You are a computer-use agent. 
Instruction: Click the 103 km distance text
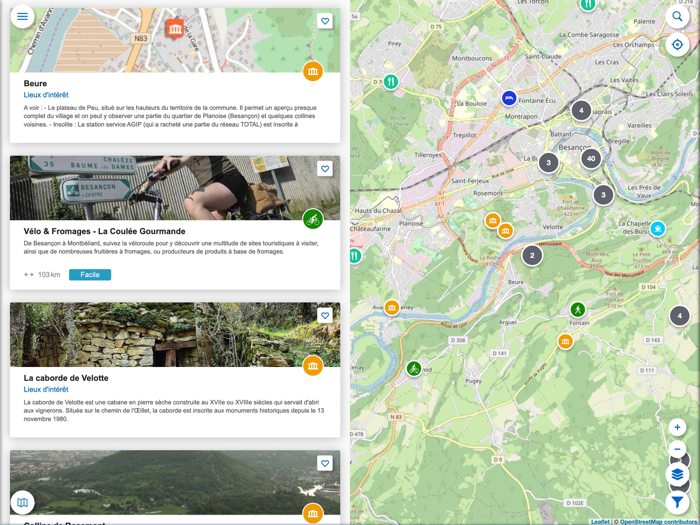(49, 275)
